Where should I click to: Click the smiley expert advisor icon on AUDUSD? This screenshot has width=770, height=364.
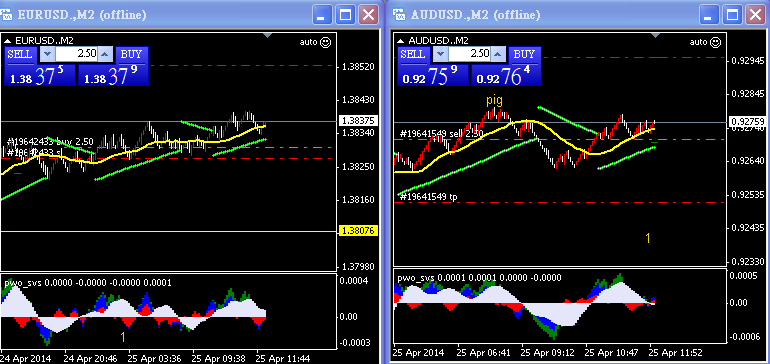pos(715,42)
